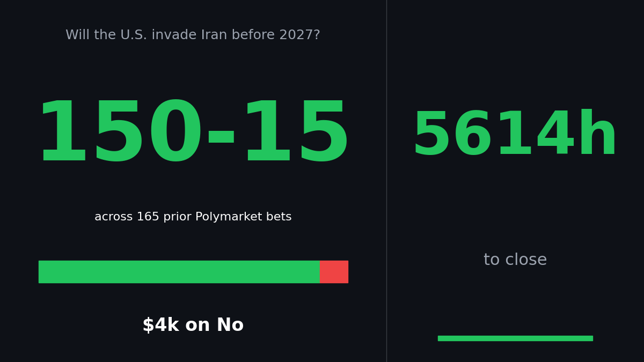
Task: Select the 'across 165 prior Polymarket bets' caption
Action: [193, 217]
